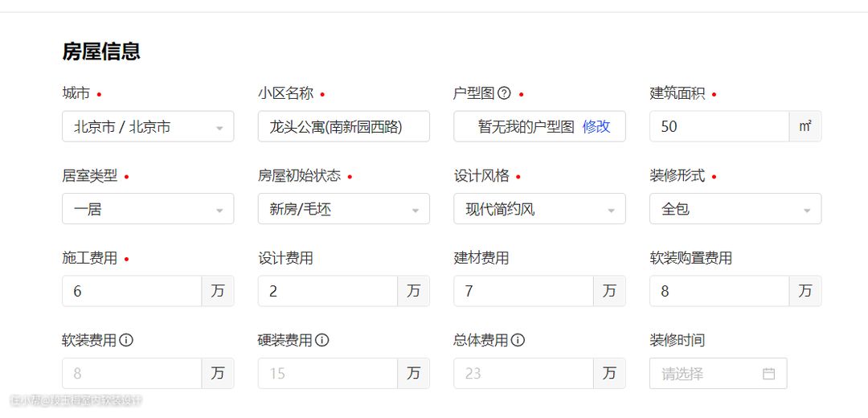
Task: Click the 软装购置费用 input showing 8
Action: 719,291
